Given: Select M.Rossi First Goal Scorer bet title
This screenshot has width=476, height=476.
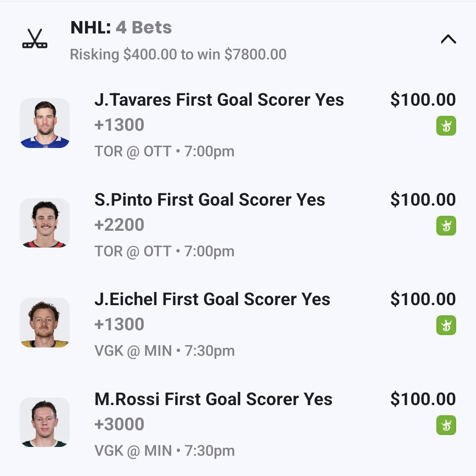Looking at the screenshot, I should pos(213,399).
